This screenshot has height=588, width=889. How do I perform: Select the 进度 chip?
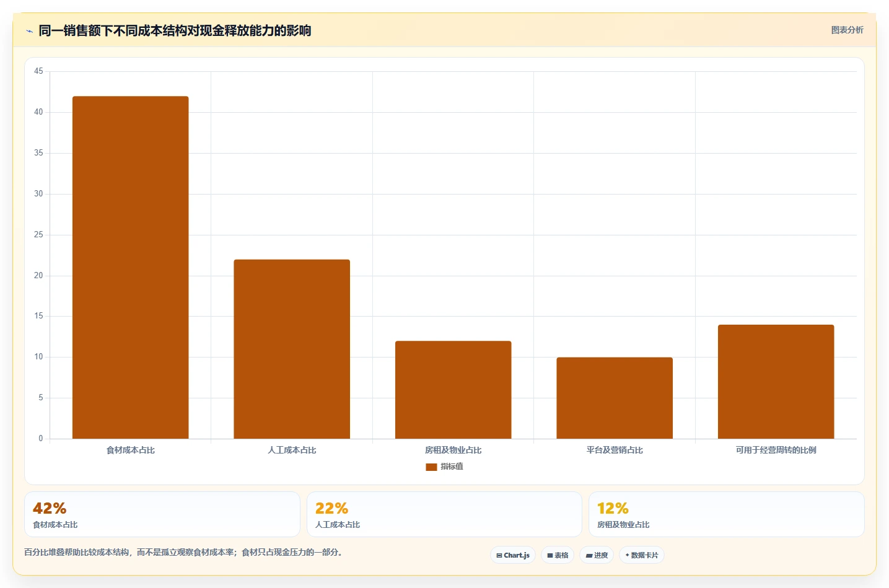tap(597, 555)
